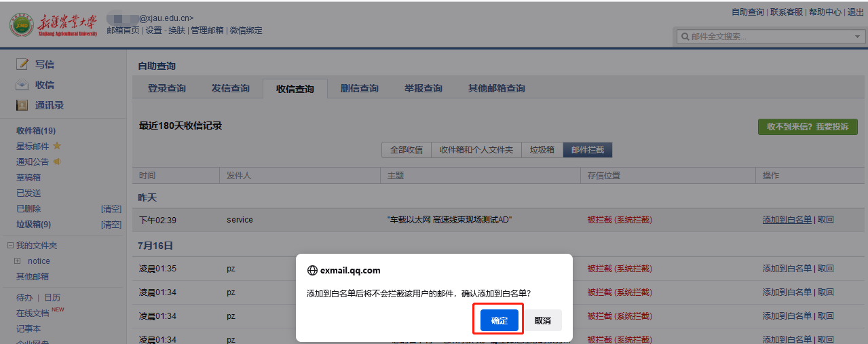This screenshot has width=868, height=344.
Task: Confirm the whitelist dialog with 确定
Action: (x=499, y=320)
